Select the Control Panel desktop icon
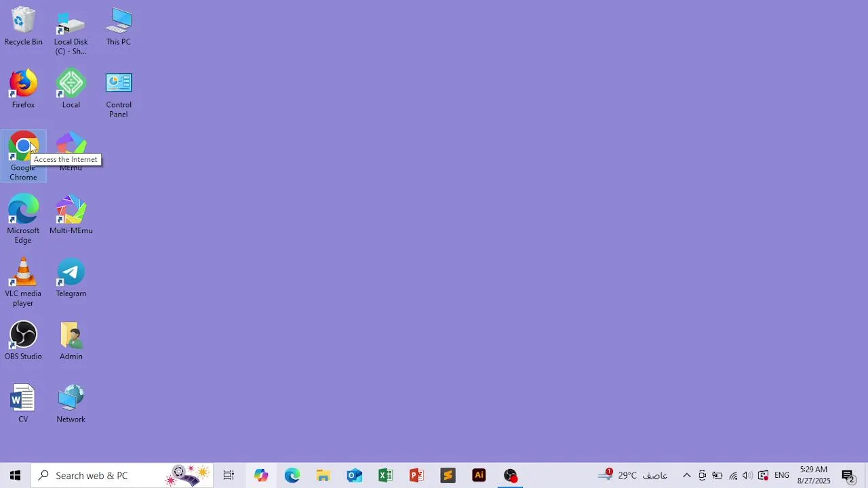Viewport: 868px width, 488px height. point(118,94)
